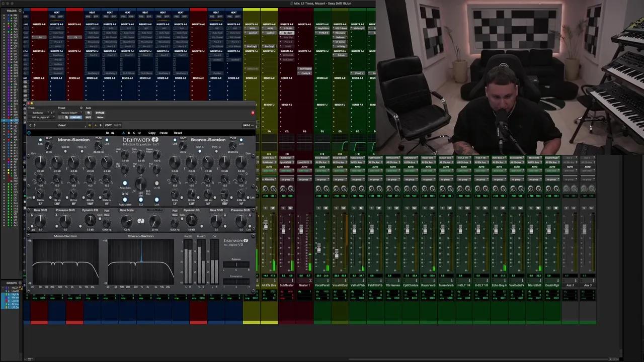The height and width of the screenshot is (362, 644).
Task: Enable SAFE mode in the plugin header
Action: [x=88, y=117]
